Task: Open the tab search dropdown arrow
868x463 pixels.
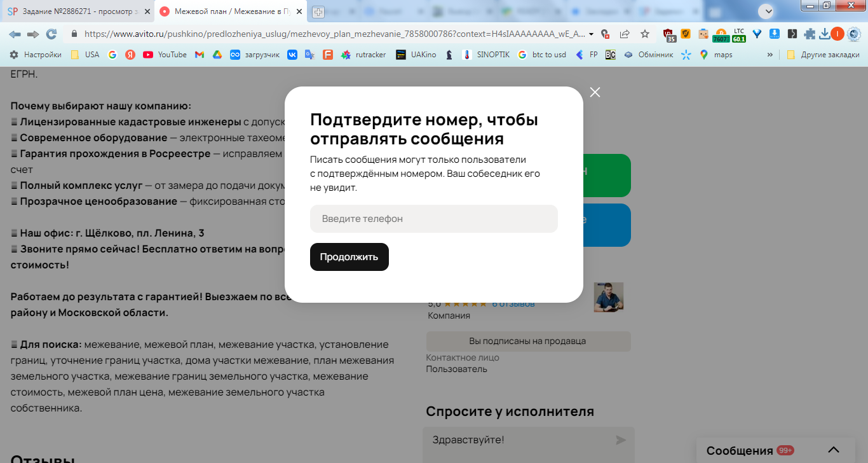Action: click(x=769, y=11)
